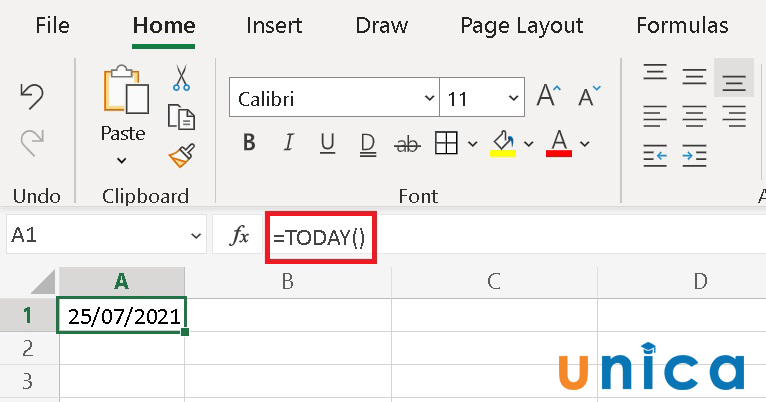
Task: Open the font name dropdown
Action: 428,99
